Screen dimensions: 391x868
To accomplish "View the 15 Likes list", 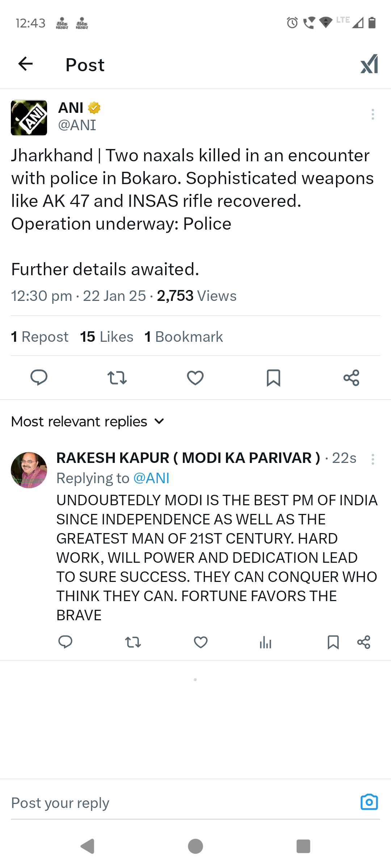I will [x=107, y=337].
